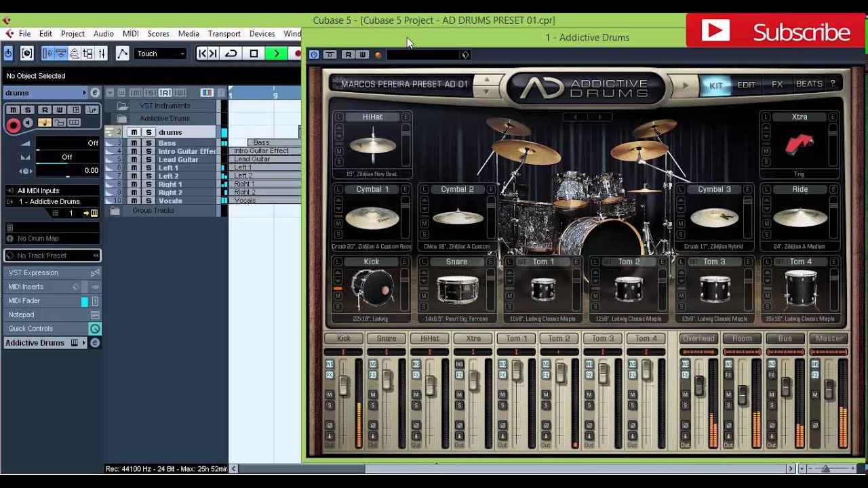Screen dimensions: 868x488
Task: Open the File menu
Action: click(x=24, y=34)
